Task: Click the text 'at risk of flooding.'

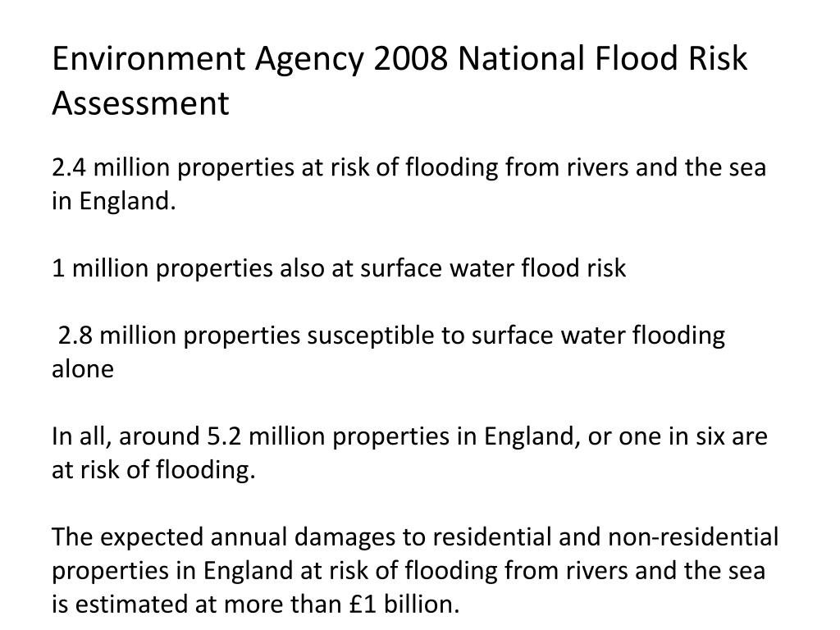Action: pos(153,470)
